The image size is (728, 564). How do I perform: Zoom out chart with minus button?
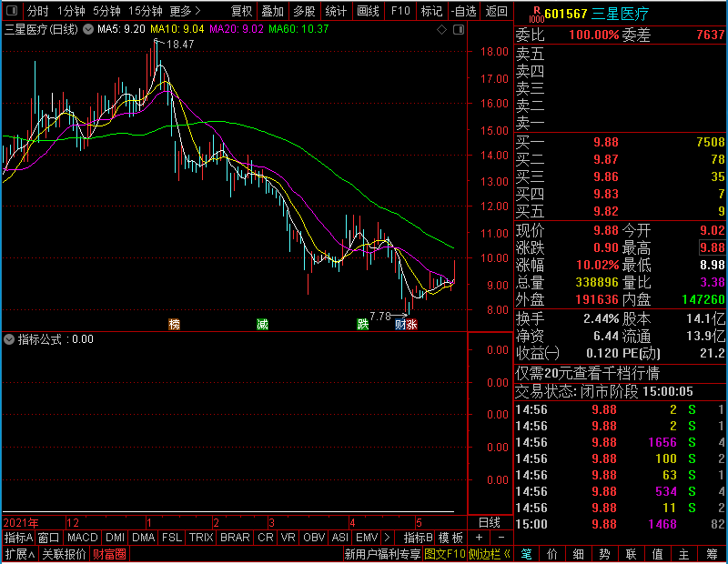coord(501,538)
